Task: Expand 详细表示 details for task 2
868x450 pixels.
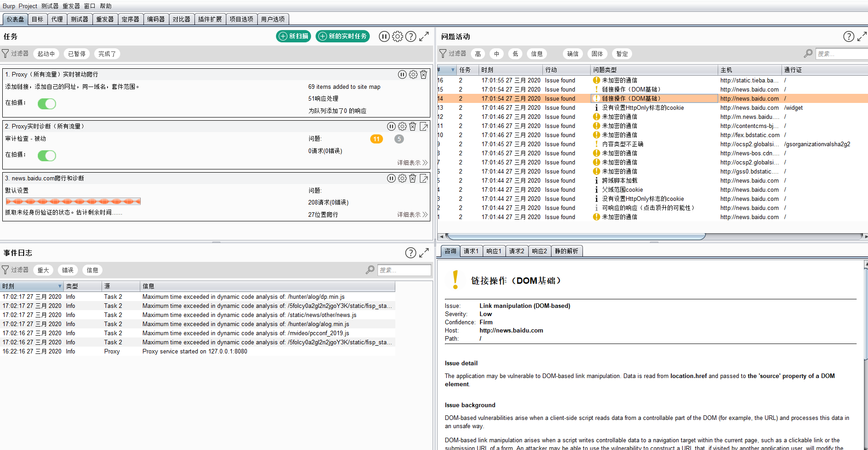Action: (412, 163)
